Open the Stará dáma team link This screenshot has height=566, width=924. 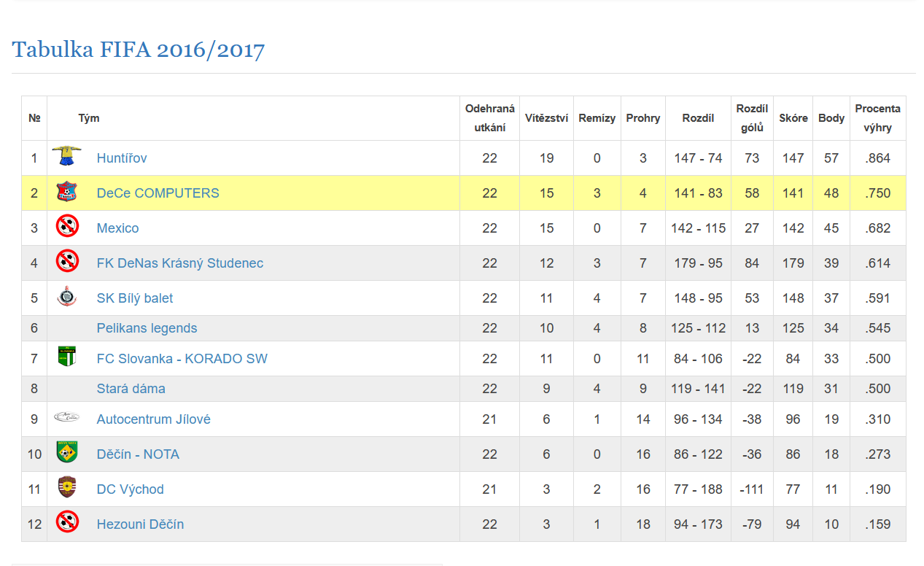(x=131, y=389)
